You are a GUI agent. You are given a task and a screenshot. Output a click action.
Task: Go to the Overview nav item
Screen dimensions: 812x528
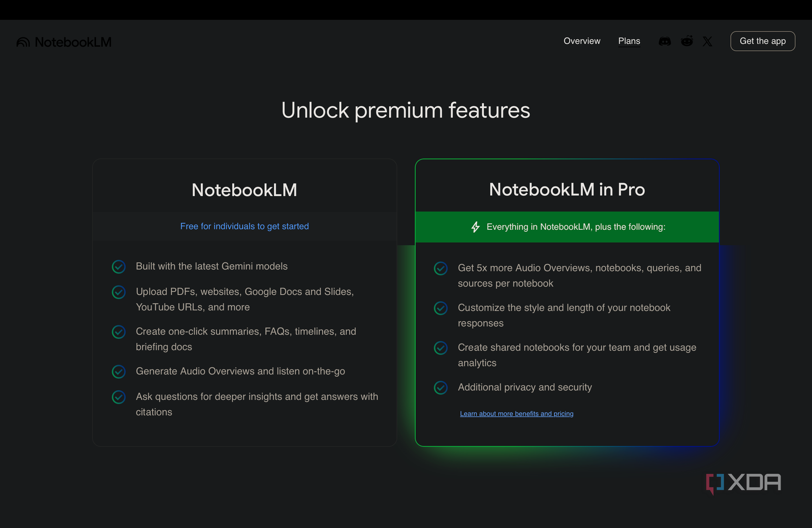[582, 41]
